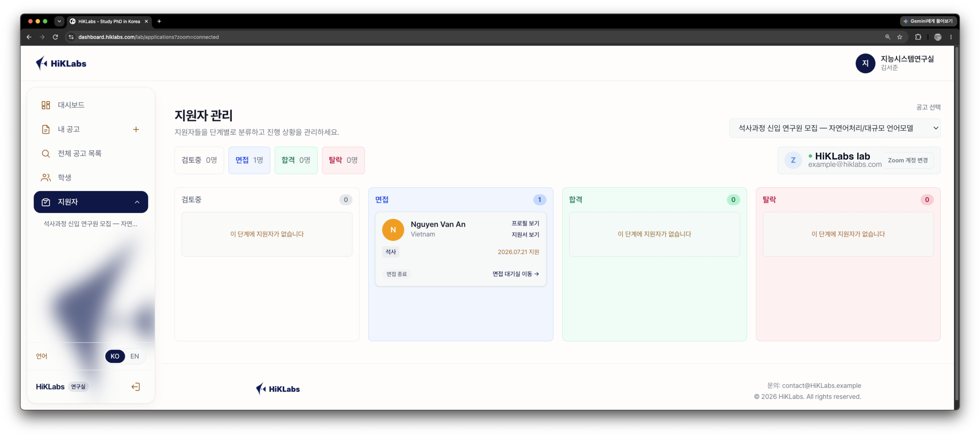Click the 면접 종료 status badge
980x437 pixels.
pyautogui.click(x=396, y=274)
